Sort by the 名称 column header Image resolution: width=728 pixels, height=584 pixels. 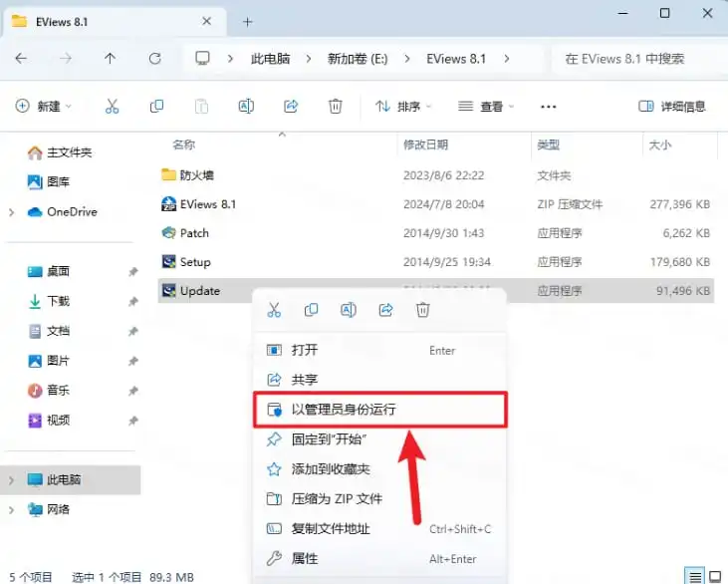[x=184, y=145]
